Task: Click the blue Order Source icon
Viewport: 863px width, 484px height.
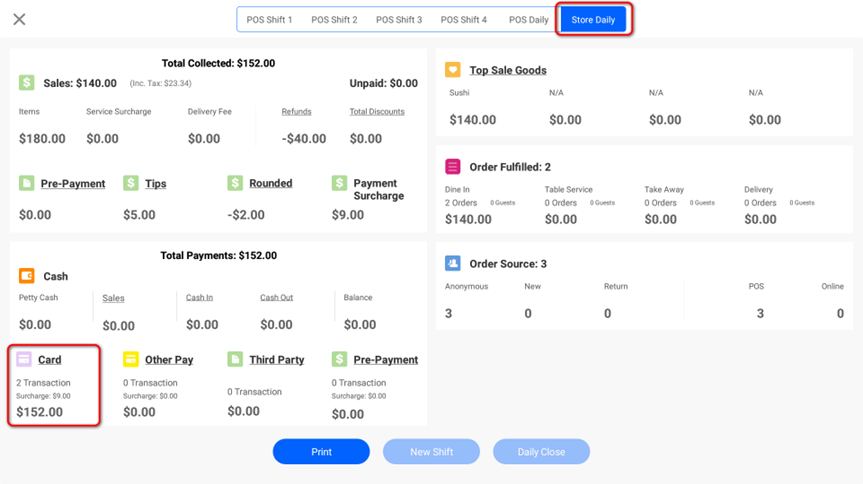Action: coord(453,264)
